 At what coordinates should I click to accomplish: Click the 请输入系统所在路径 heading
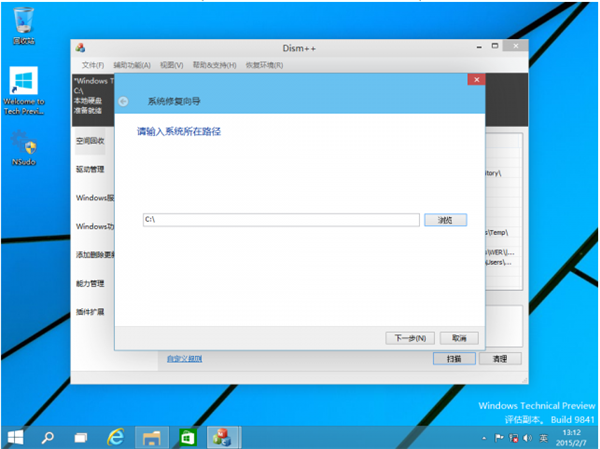pyautogui.click(x=179, y=132)
